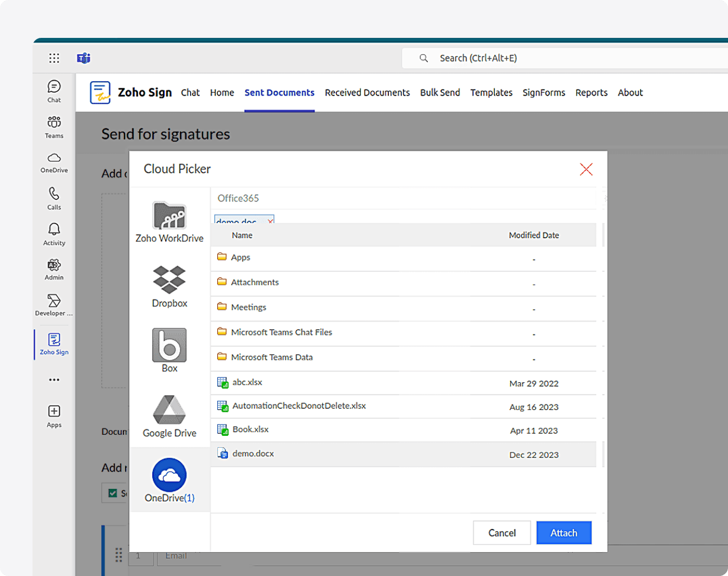
Task: Click Attach button
Action: (x=564, y=533)
